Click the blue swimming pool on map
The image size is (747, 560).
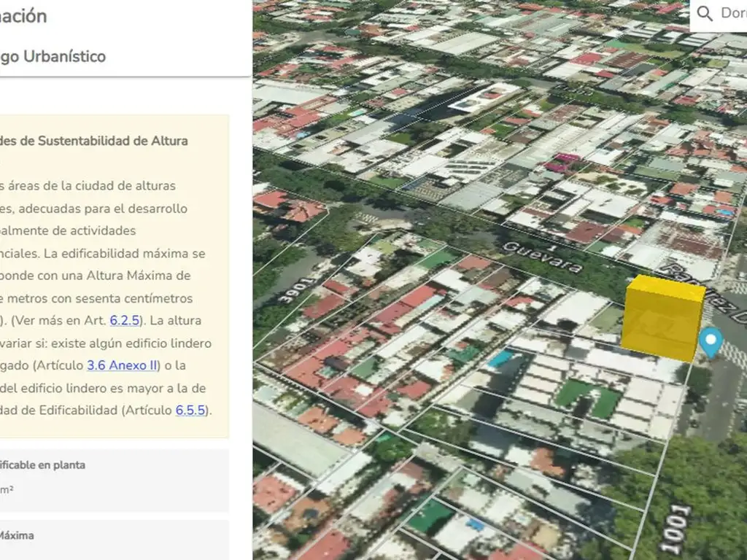[500, 358]
